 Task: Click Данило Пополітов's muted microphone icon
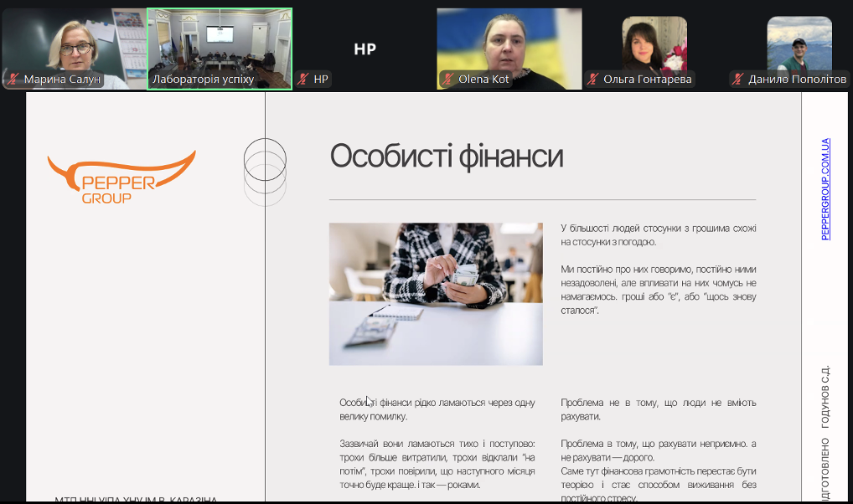(x=738, y=80)
